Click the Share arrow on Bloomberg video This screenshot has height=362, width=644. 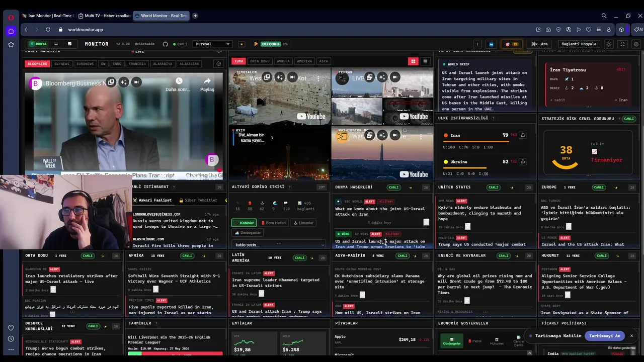207,81
